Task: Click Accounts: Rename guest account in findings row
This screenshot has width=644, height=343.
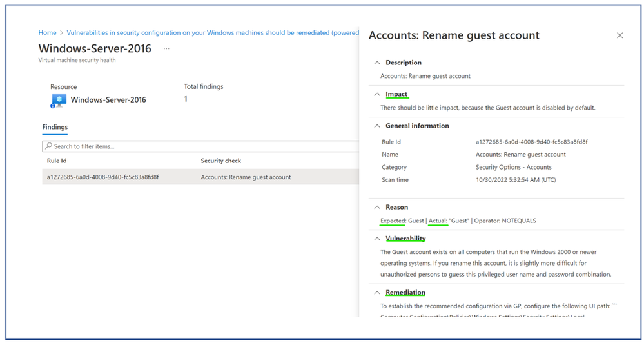Action: coord(246,177)
